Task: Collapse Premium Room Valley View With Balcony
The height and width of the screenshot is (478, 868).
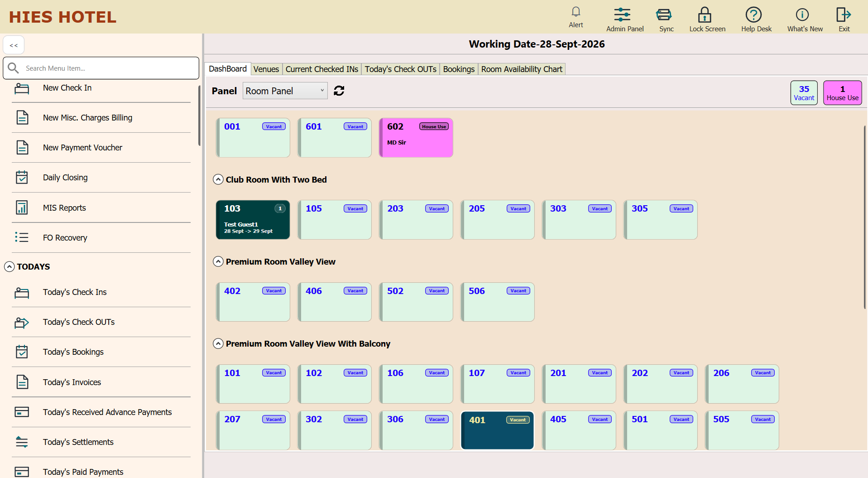Action: pos(218,343)
